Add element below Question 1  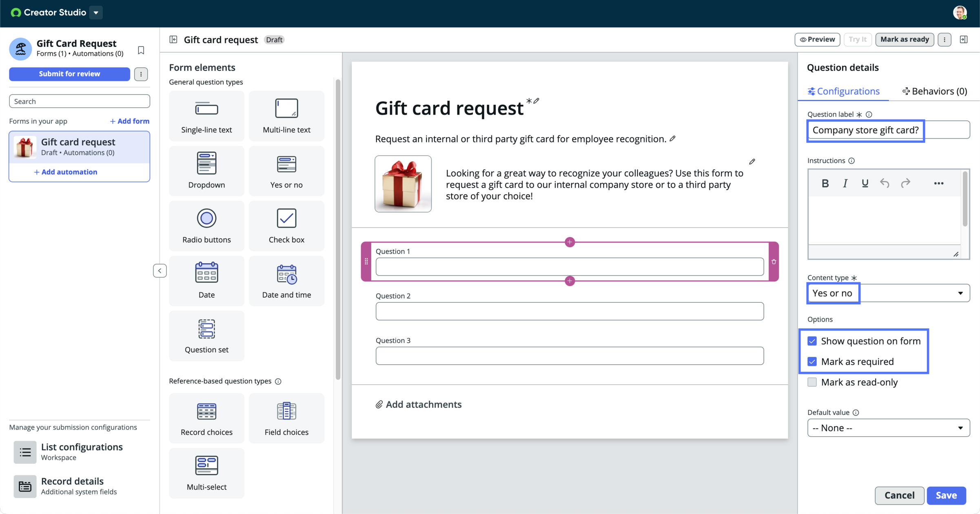pos(570,281)
